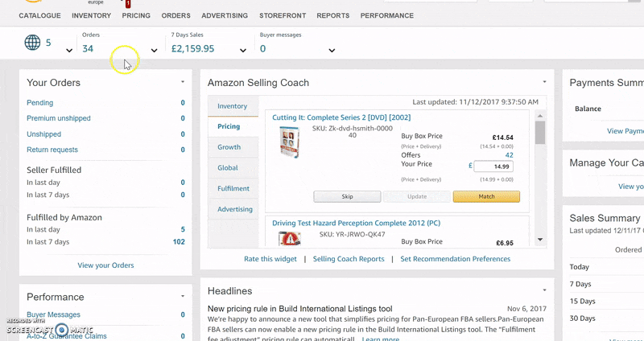This screenshot has width=644, height=341.
Task: Open the Driving Test Hazard Perception thumbnail
Action: [x=290, y=239]
